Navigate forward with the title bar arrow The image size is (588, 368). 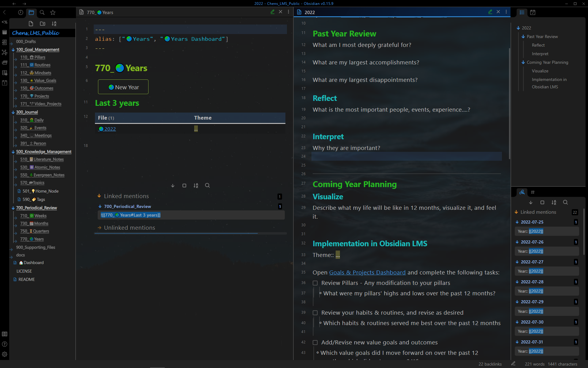pos(24,4)
